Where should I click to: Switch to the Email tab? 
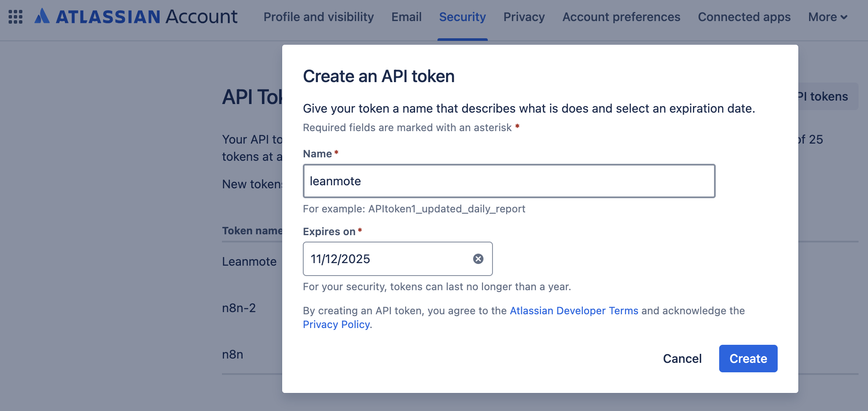(x=406, y=17)
